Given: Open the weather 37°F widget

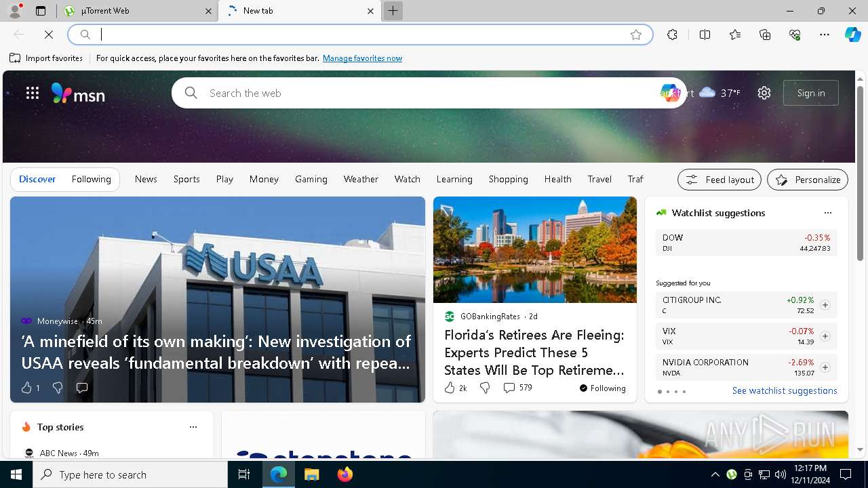Looking at the screenshot, I should (x=719, y=93).
